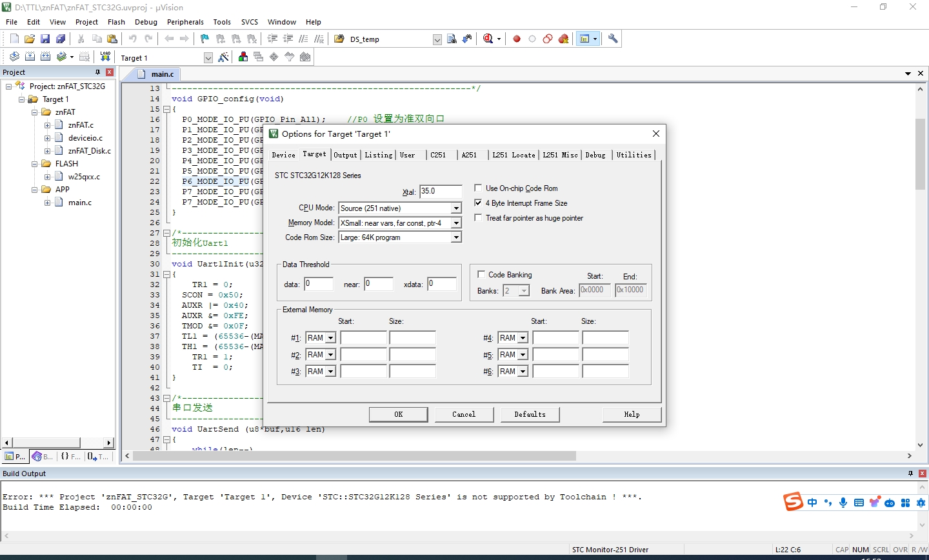Viewport: 929px width, 560px height.
Task: Insert a breakpoint with the red dot
Action: point(517,39)
